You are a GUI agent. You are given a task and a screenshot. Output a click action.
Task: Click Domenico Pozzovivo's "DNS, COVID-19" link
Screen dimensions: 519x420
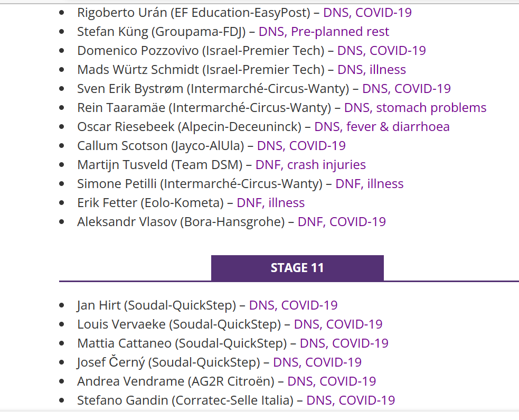coord(381,51)
